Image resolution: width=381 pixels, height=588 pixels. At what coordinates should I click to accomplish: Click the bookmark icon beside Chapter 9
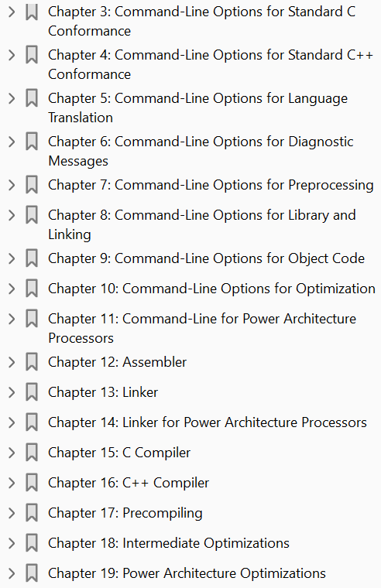coord(32,258)
